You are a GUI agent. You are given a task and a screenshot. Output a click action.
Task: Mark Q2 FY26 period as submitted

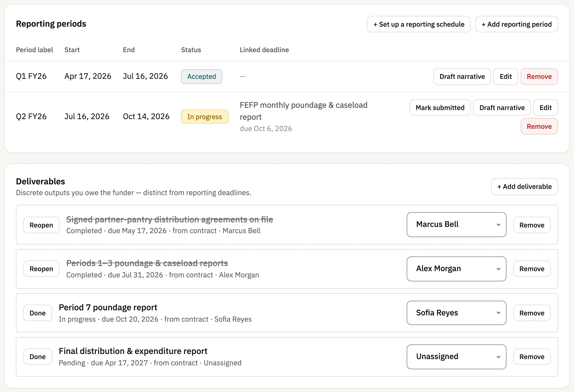440,108
